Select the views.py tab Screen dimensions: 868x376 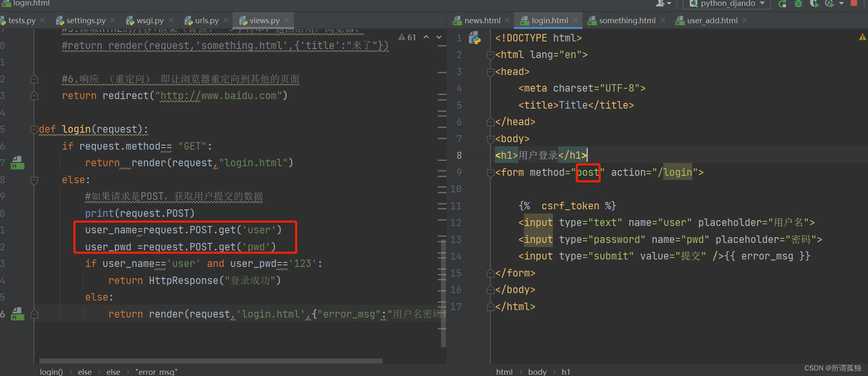264,20
